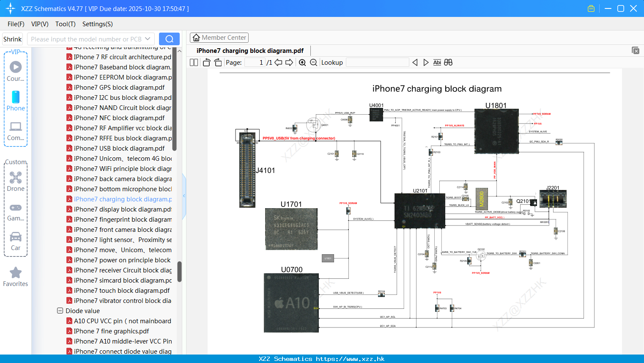Open the Member Center button

pyautogui.click(x=219, y=38)
